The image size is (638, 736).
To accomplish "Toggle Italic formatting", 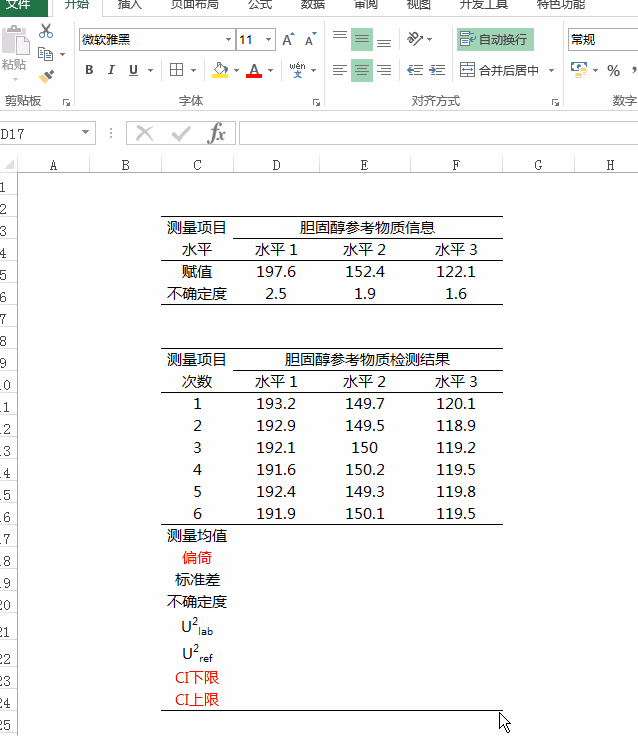I will (x=110, y=70).
